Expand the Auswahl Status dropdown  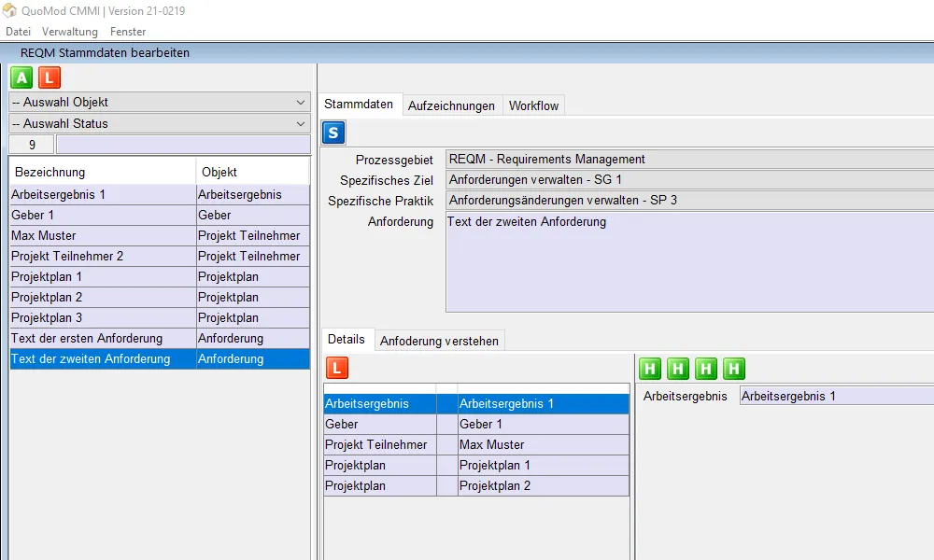pos(159,123)
